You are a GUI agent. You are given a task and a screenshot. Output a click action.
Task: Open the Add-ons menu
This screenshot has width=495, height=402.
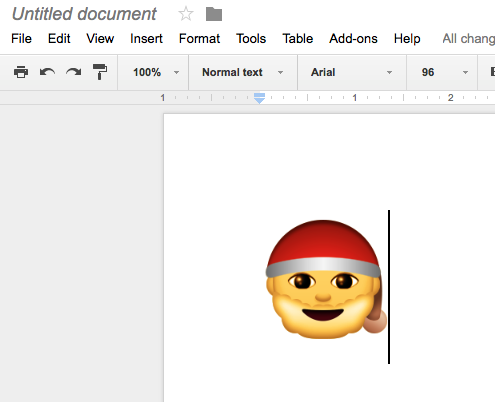click(x=353, y=39)
